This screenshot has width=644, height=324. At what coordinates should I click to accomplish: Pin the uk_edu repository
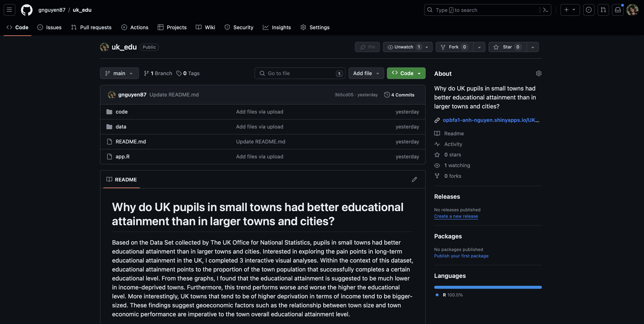367,47
